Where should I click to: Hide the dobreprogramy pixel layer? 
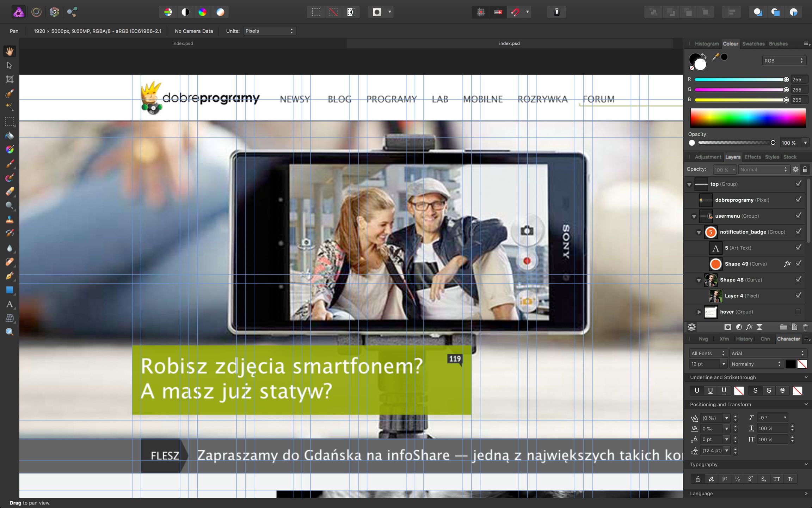pyautogui.click(x=798, y=200)
